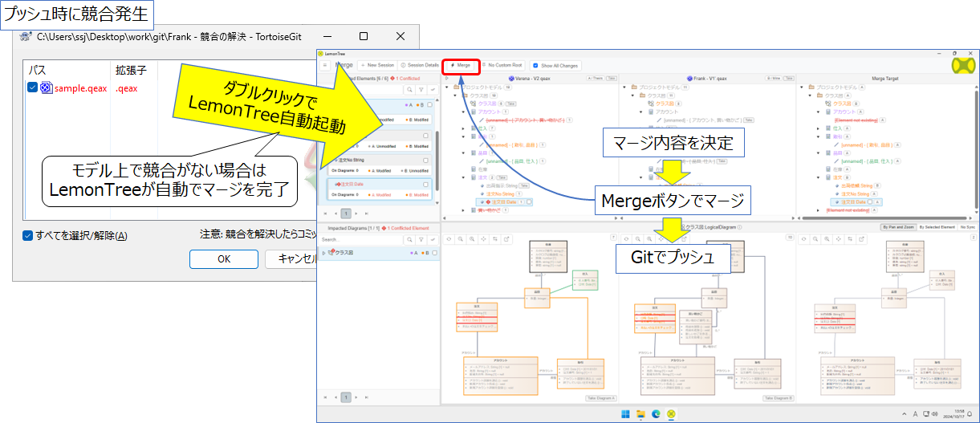Click the filter icon in Impacted Elements panel

tap(421, 90)
